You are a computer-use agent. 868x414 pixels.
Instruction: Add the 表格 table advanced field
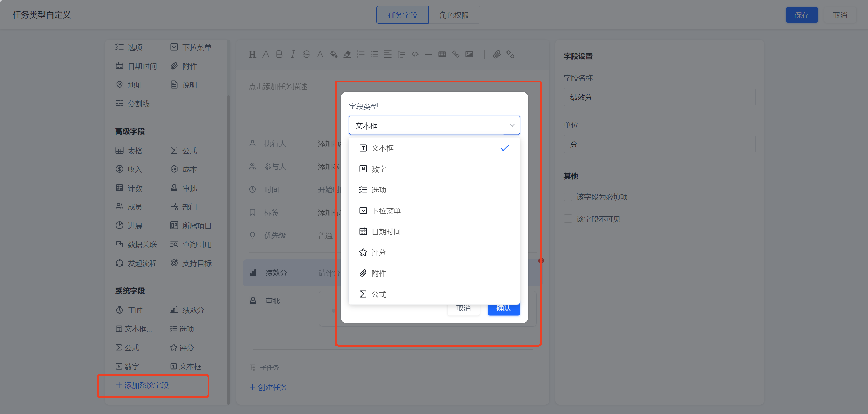[129, 151]
